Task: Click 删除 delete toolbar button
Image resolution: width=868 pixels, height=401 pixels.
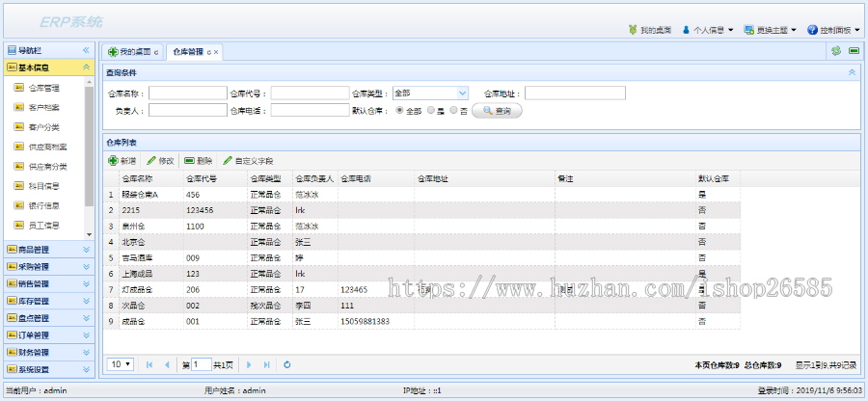Action: [198, 161]
